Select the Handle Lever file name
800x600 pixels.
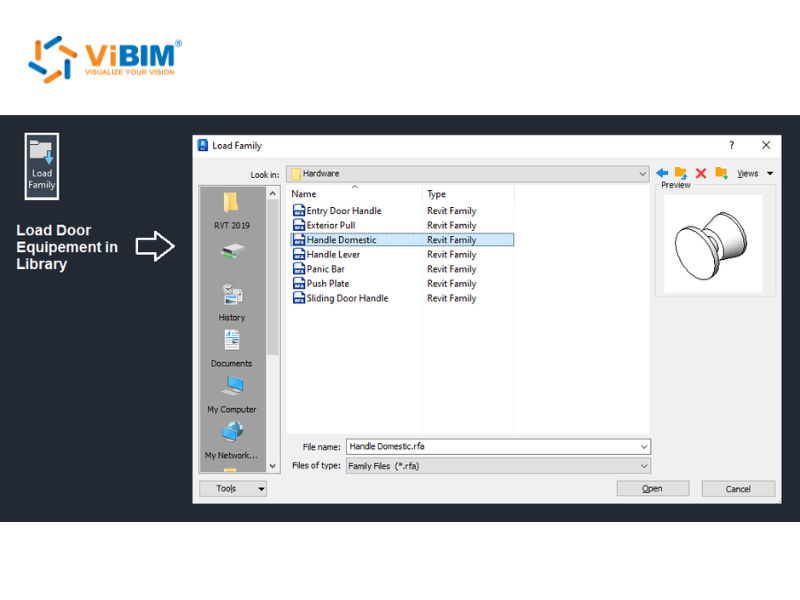(x=333, y=254)
